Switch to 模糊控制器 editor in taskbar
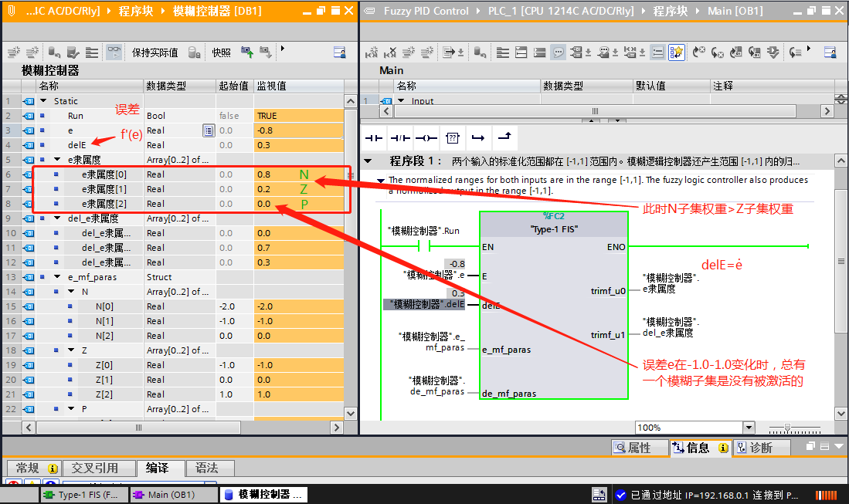The image size is (849, 504). point(263,495)
